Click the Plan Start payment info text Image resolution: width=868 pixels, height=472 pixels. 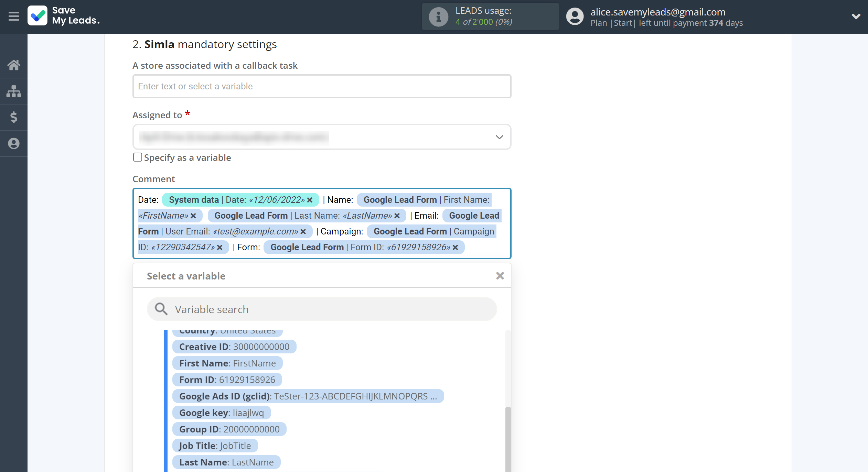666,23
